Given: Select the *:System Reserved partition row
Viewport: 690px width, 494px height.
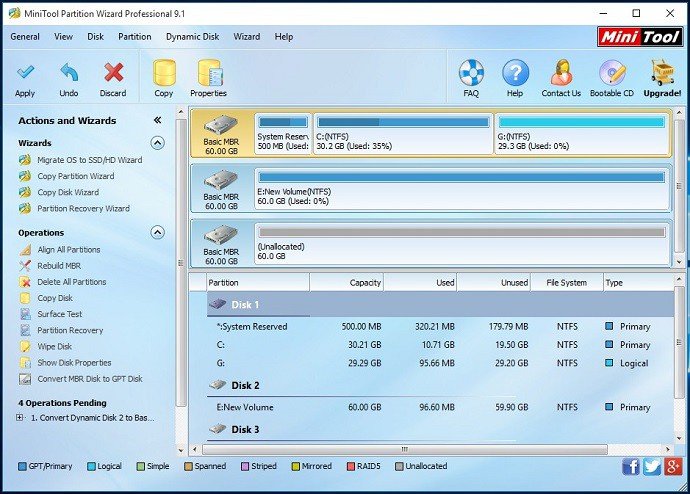Looking at the screenshot, I should [x=440, y=326].
